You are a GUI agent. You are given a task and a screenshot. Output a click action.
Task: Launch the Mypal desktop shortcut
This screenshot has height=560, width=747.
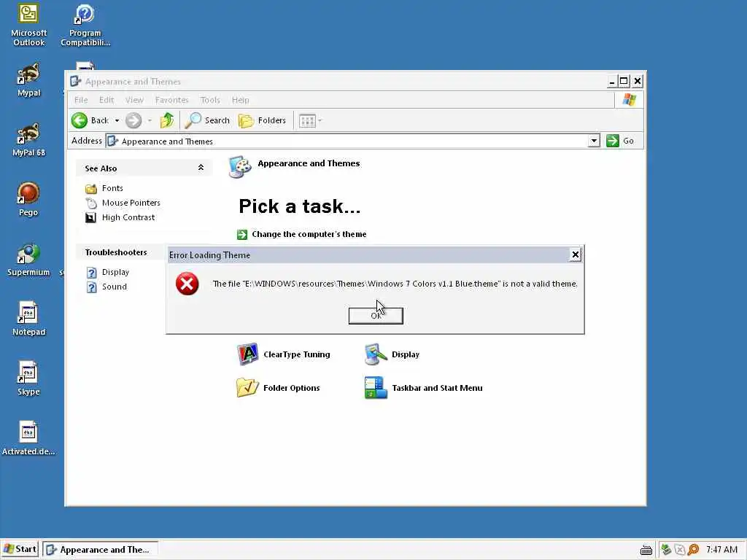(x=28, y=80)
